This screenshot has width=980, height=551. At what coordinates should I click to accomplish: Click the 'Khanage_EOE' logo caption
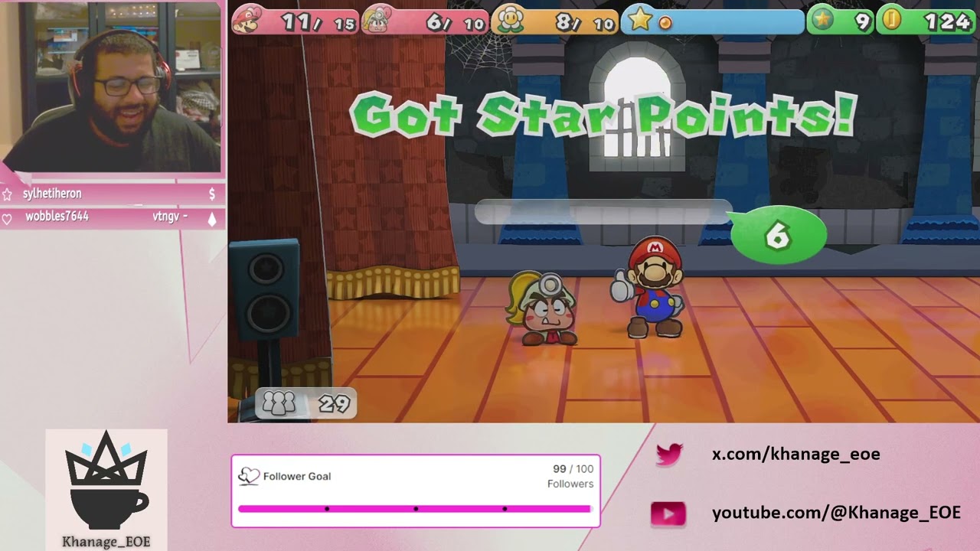point(106,542)
